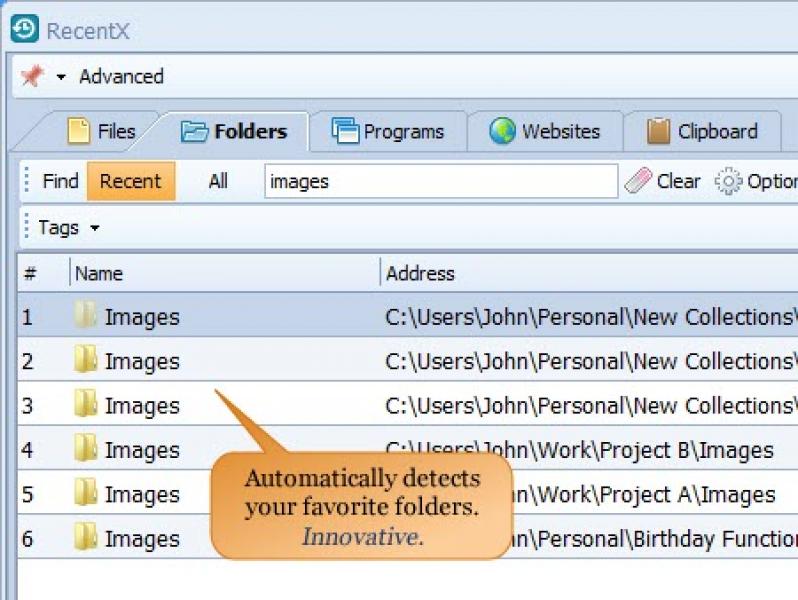Viewport: 798px width, 600px height.
Task: Click the folder icon in row 1
Action: [x=85, y=314]
